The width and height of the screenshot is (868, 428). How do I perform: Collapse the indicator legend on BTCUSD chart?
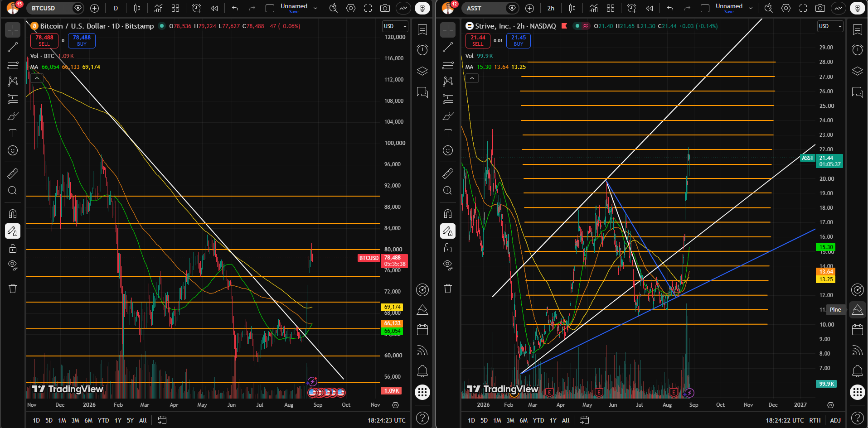coord(37,78)
